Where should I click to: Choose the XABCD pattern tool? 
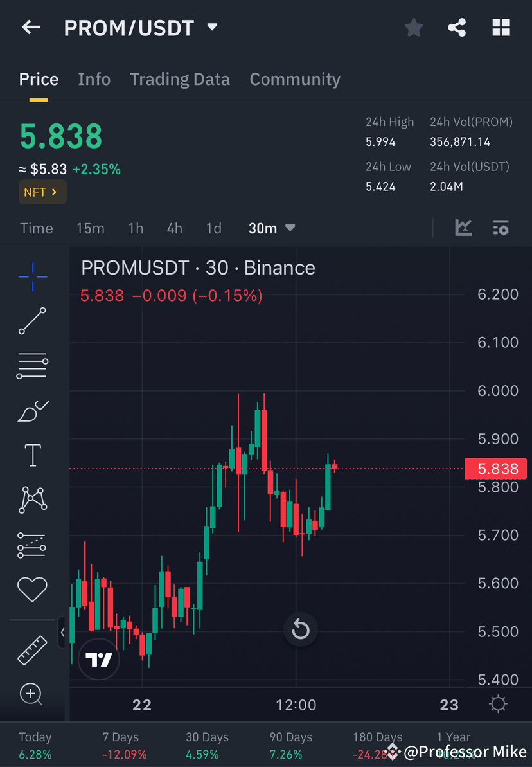[32, 500]
